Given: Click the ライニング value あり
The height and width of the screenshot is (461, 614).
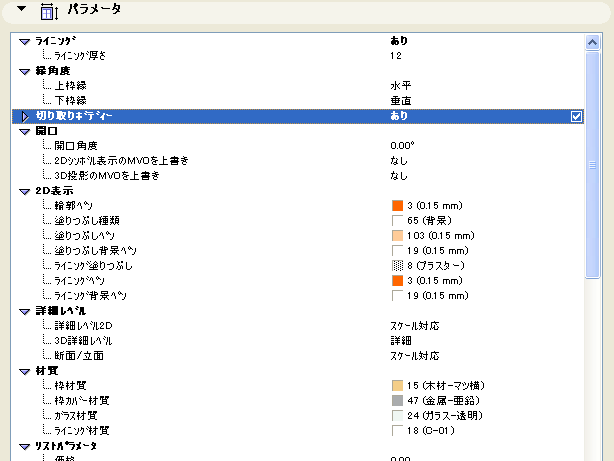Looking at the screenshot, I should coord(399,41).
